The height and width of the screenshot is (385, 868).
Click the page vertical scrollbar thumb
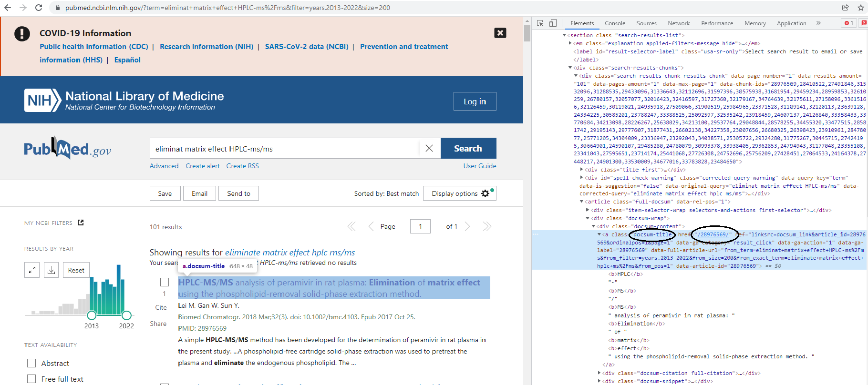pos(527,33)
